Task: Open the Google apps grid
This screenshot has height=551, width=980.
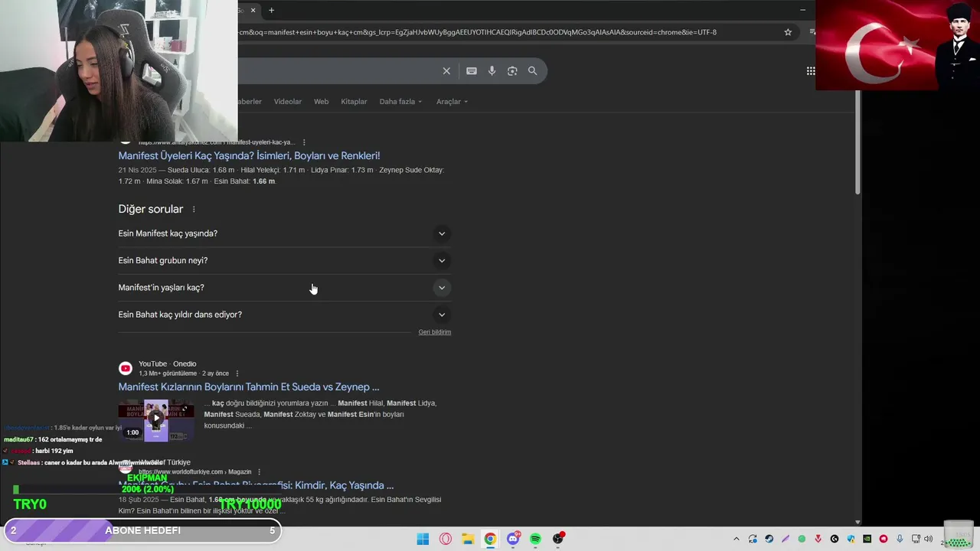Action: [x=810, y=71]
